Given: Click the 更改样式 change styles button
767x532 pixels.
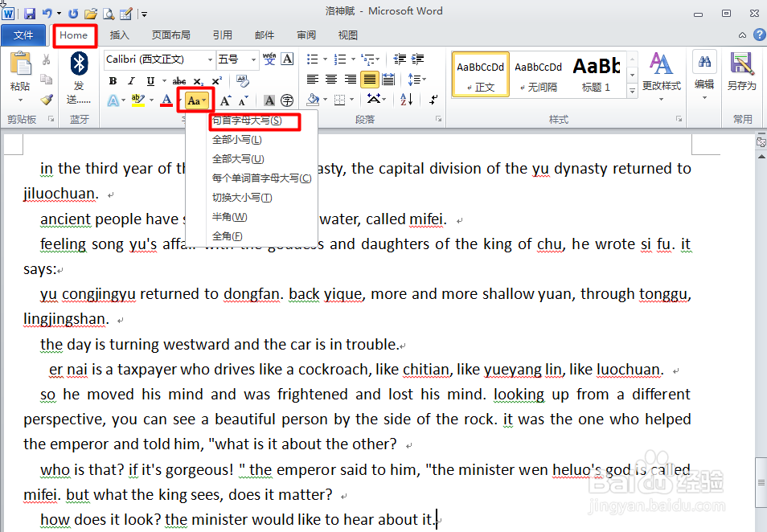Looking at the screenshot, I should pyautogui.click(x=662, y=76).
